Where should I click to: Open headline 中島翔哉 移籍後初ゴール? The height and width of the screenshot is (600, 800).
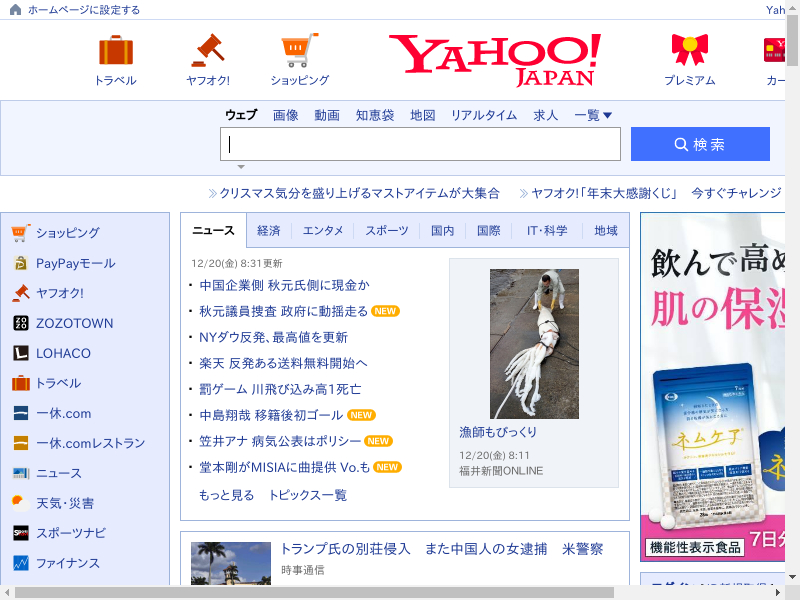tap(271, 415)
